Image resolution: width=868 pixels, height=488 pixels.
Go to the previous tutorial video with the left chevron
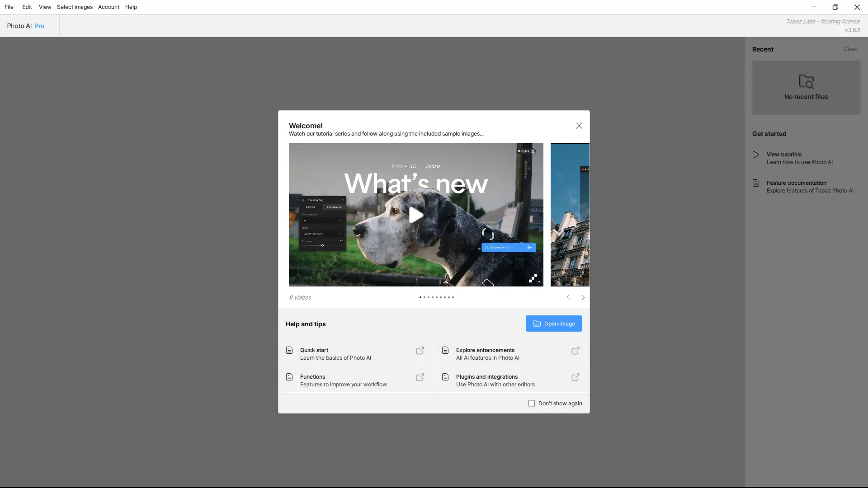pyautogui.click(x=568, y=297)
